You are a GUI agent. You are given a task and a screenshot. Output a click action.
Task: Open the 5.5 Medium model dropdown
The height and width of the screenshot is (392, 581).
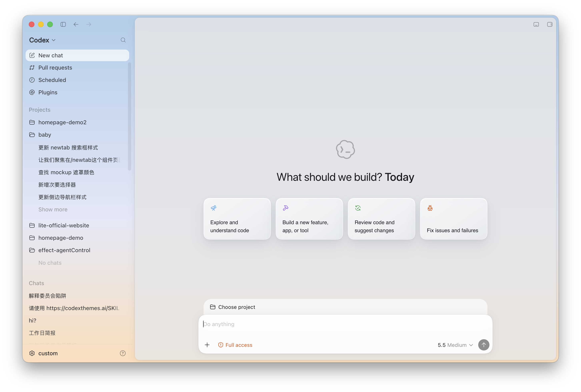coord(455,345)
